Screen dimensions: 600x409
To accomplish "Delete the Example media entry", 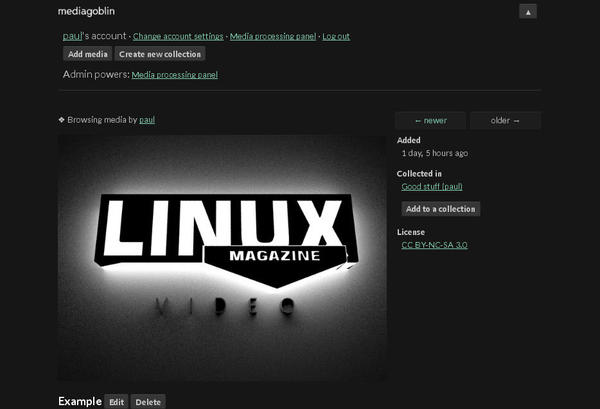I will 148,402.
